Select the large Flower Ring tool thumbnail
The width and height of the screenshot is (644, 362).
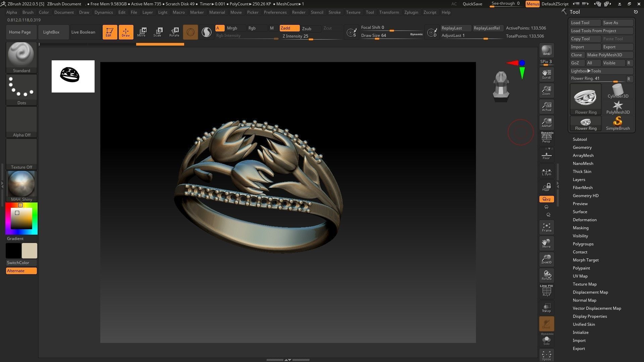point(586,99)
